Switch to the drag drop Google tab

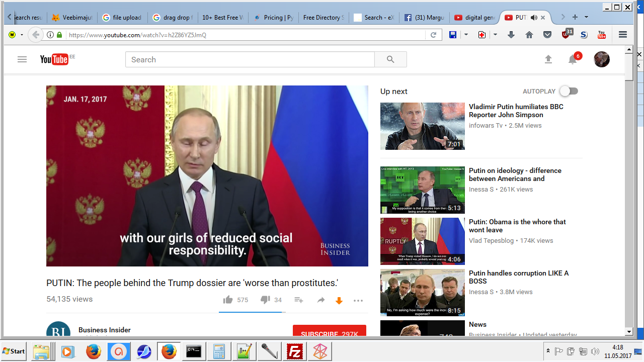pos(173,17)
